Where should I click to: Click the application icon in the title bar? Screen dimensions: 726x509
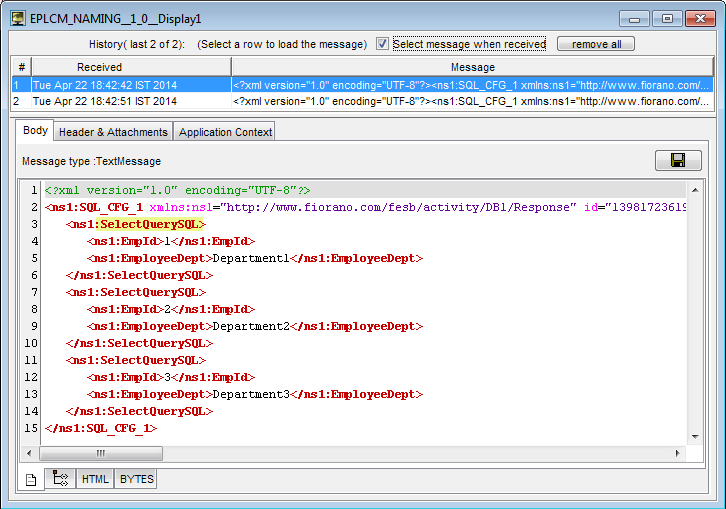[17, 18]
